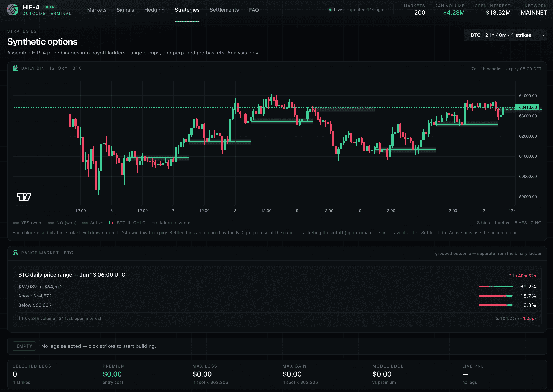Image resolution: width=553 pixels, height=392 pixels.
Task: Click the layers icon beside Range Market
Action: click(x=15, y=253)
